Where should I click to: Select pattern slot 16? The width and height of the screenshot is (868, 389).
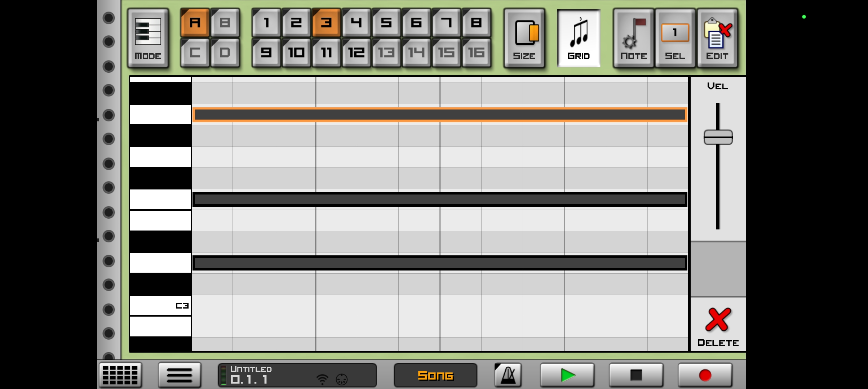476,53
